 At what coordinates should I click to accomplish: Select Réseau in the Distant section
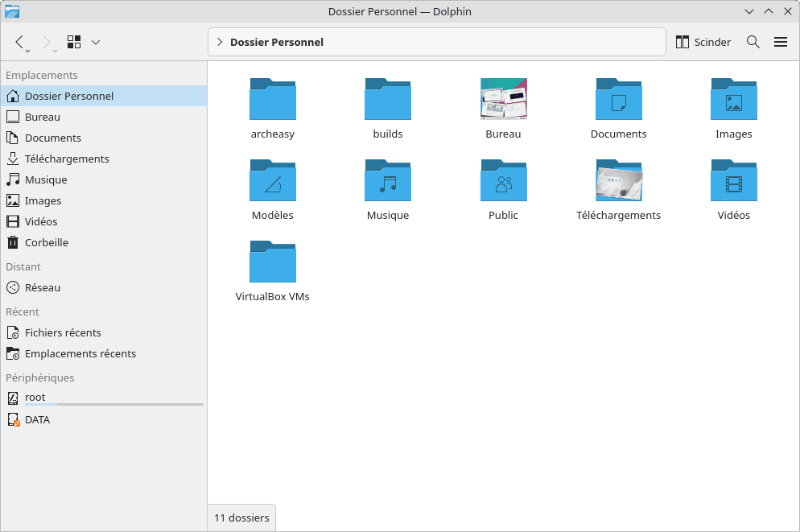[x=42, y=287]
